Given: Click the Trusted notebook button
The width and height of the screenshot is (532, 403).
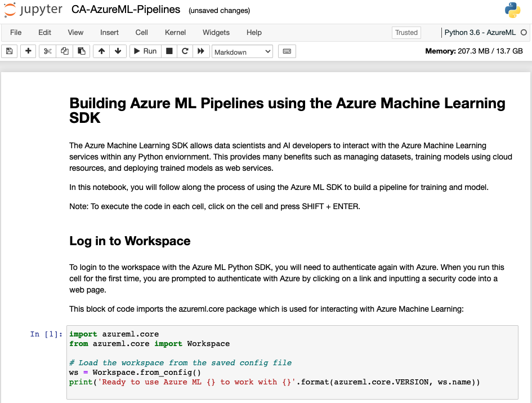Looking at the screenshot, I should pyautogui.click(x=406, y=33).
